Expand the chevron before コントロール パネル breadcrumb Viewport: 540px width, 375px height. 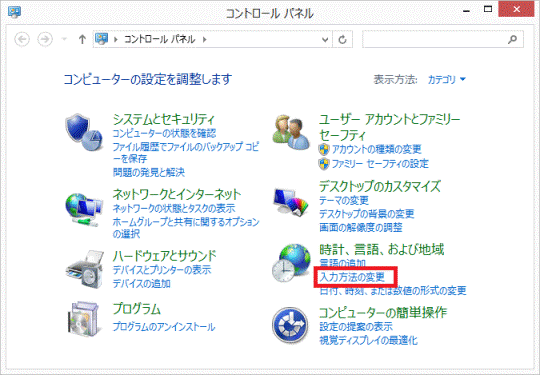[116, 39]
